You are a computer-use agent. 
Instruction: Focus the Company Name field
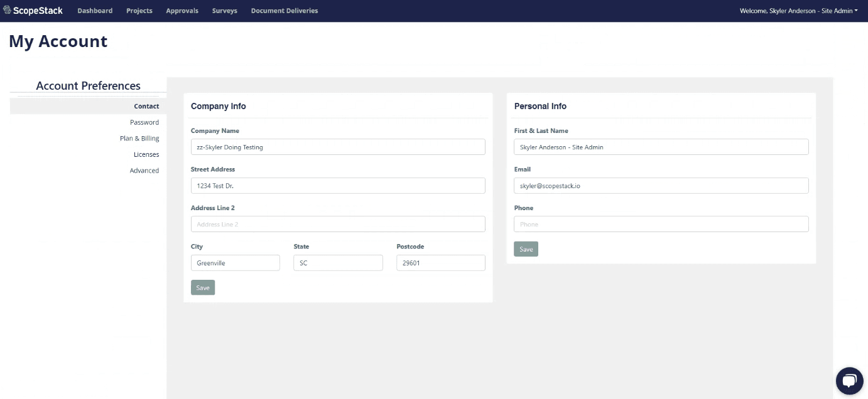(x=338, y=147)
